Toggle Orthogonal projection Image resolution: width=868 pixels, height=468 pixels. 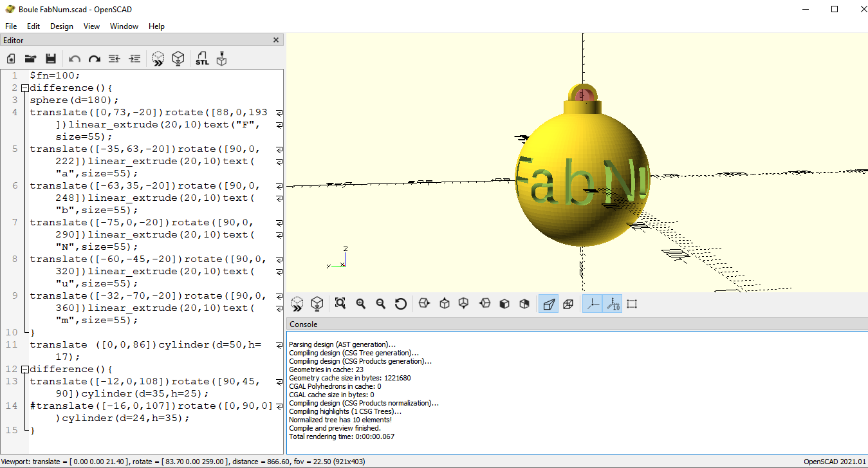coord(568,304)
